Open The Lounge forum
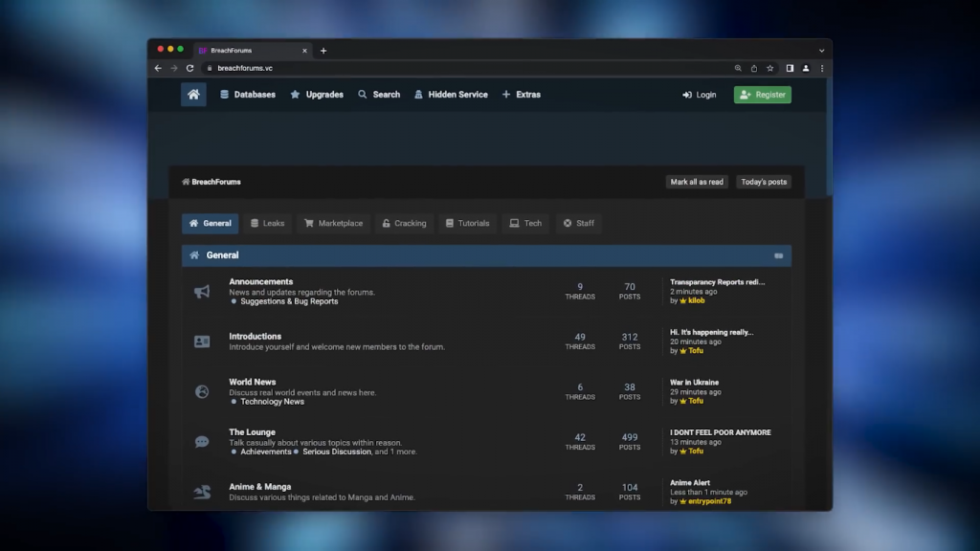This screenshot has height=551, width=980. [x=252, y=432]
